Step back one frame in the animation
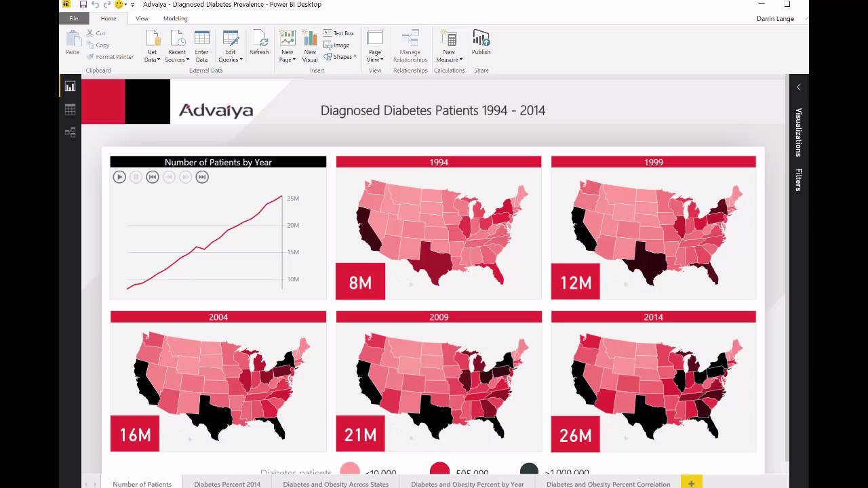The width and height of the screenshot is (868, 488). click(x=169, y=177)
